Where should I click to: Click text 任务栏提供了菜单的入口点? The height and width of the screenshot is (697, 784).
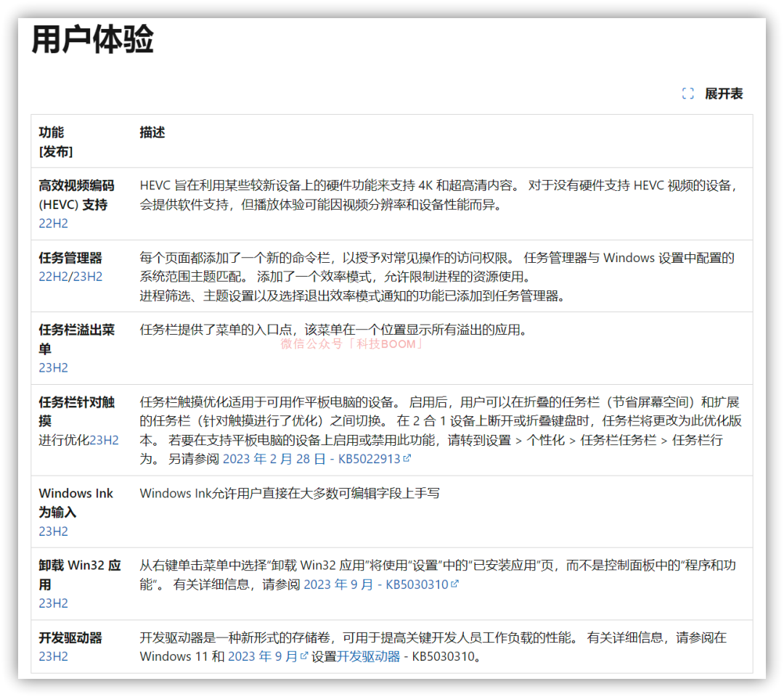pyautogui.click(x=216, y=330)
